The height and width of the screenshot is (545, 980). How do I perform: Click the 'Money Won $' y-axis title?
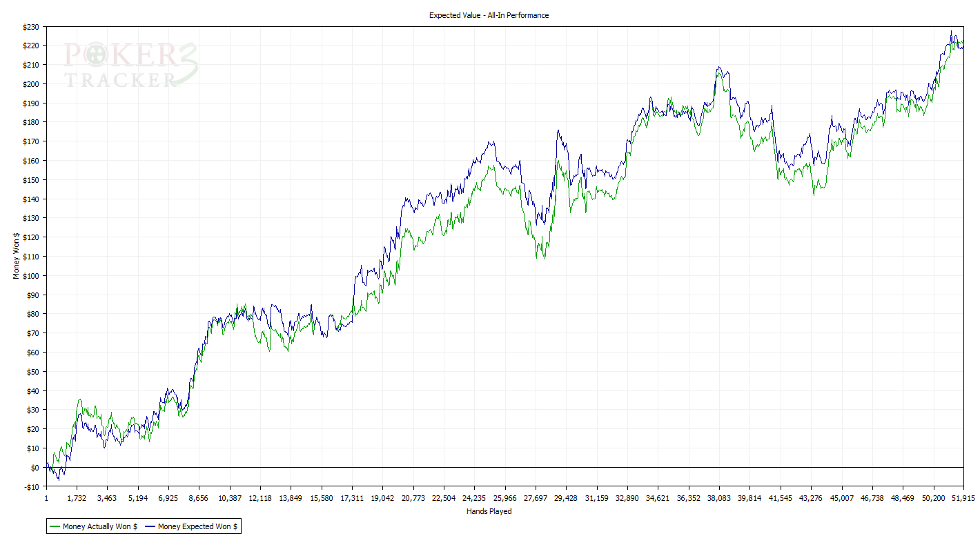[x=16, y=256]
